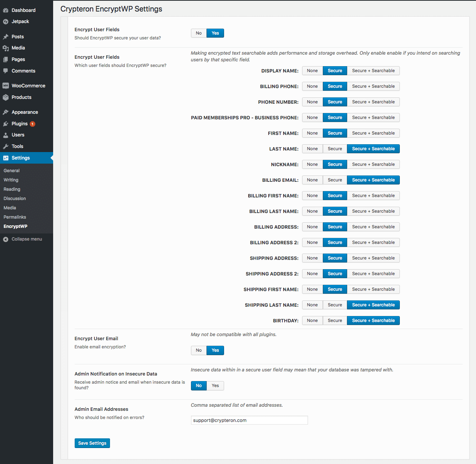Click the Posts pushpin icon
476x464 pixels.
(6, 37)
